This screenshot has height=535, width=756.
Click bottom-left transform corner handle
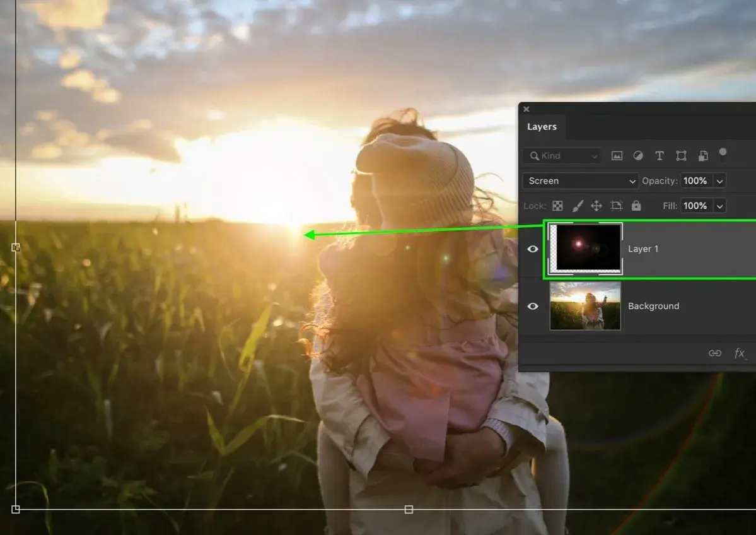click(15, 509)
